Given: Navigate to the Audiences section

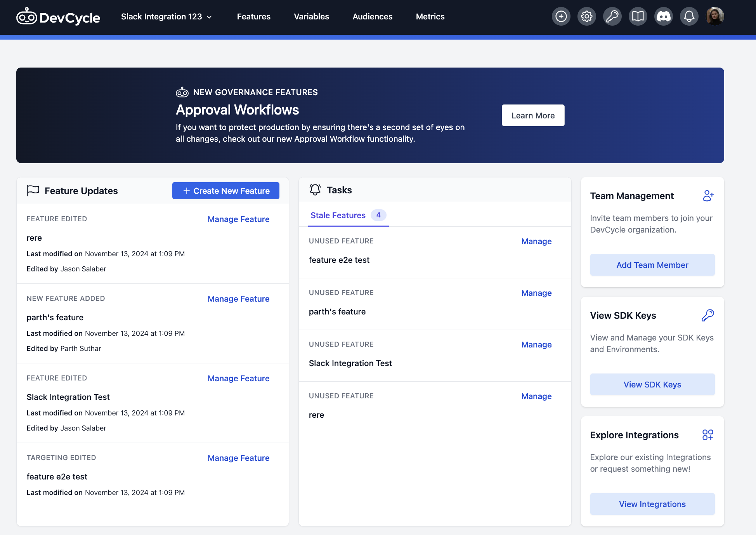Looking at the screenshot, I should pos(372,16).
